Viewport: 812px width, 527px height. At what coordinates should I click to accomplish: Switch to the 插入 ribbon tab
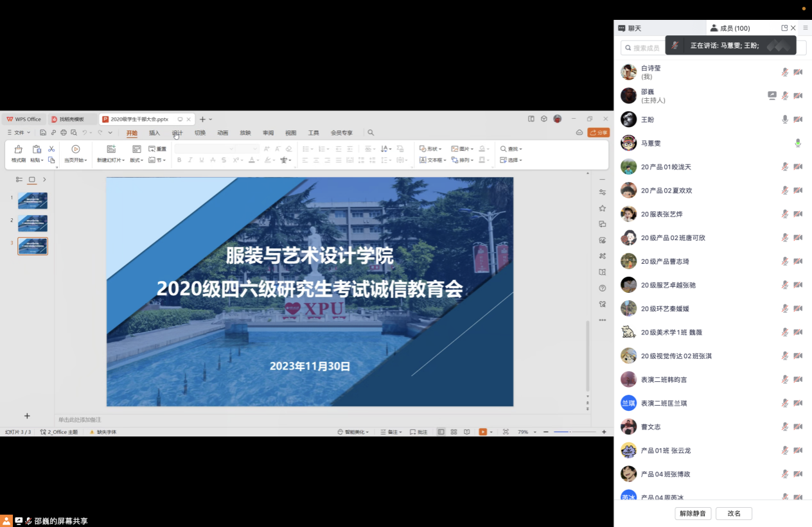(154, 133)
